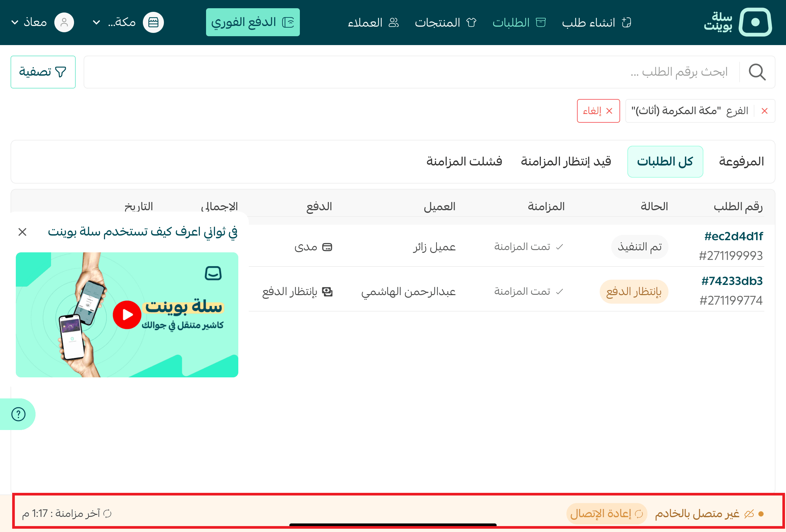Screen dimensions: 786x532
Task: Open the سلة بوينت video thumbnail
Action: [127, 315]
